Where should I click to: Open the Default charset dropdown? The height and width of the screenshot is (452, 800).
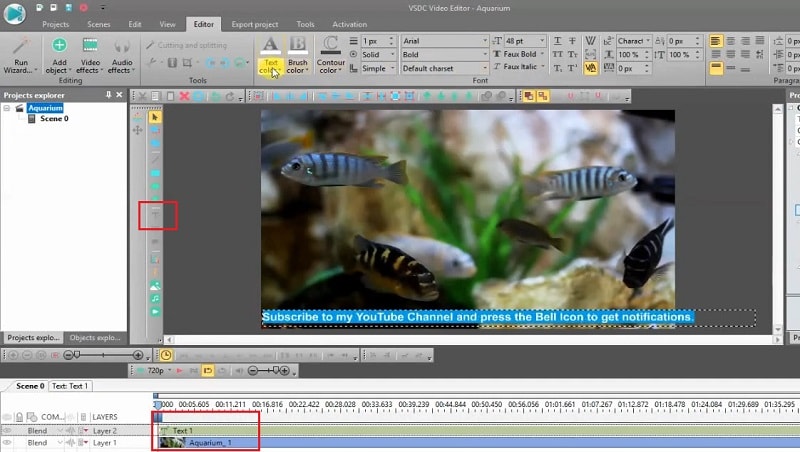point(444,68)
